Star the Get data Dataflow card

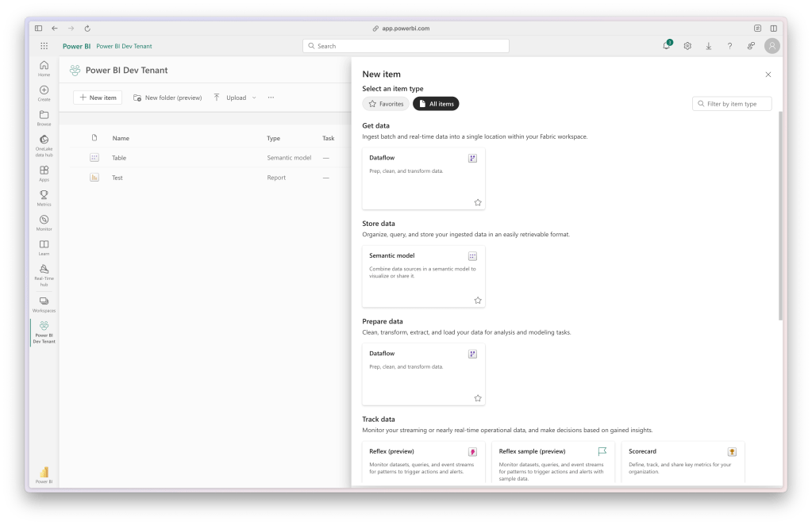point(478,202)
